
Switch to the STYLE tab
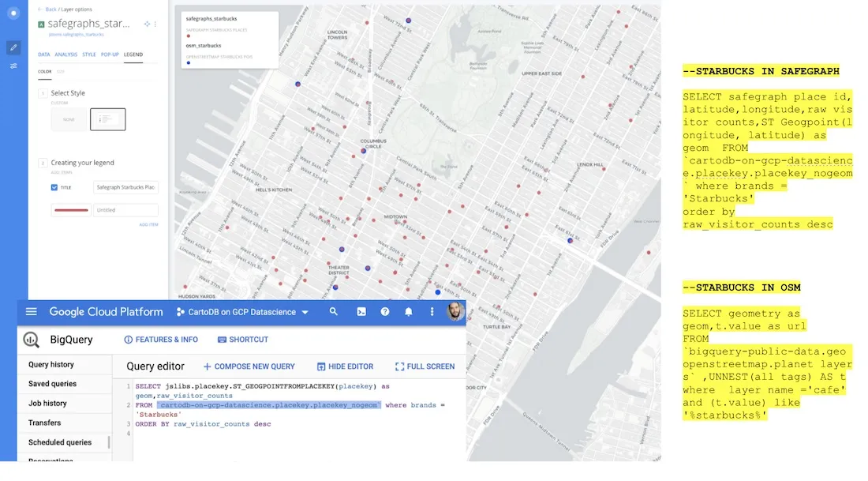(x=88, y=54)
